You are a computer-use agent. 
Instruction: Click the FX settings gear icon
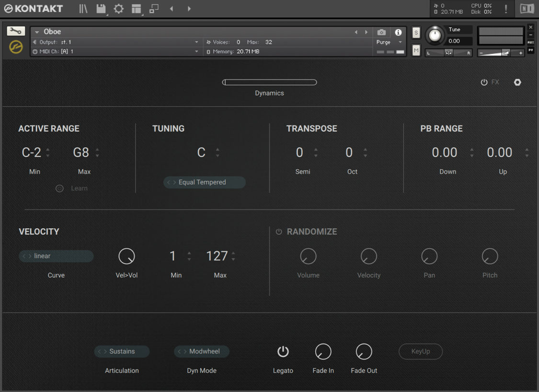coord(517,82)
